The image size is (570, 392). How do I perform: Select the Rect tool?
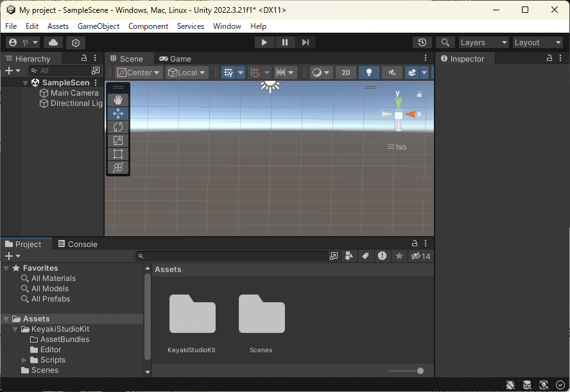point(117,154)
